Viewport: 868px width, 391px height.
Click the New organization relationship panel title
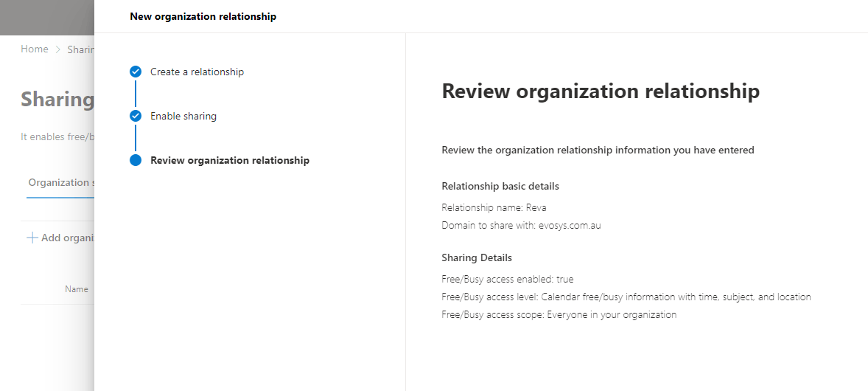click(x=203, y=17)
